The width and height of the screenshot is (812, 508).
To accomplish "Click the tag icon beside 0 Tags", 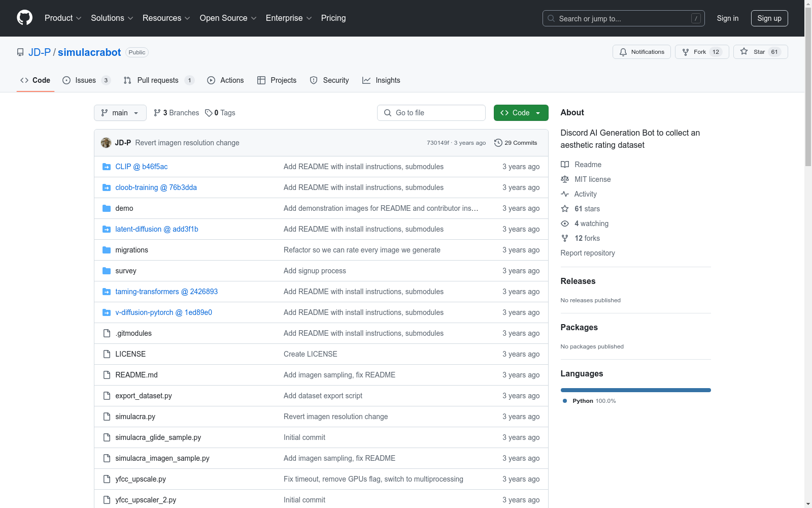I will 209,113.
